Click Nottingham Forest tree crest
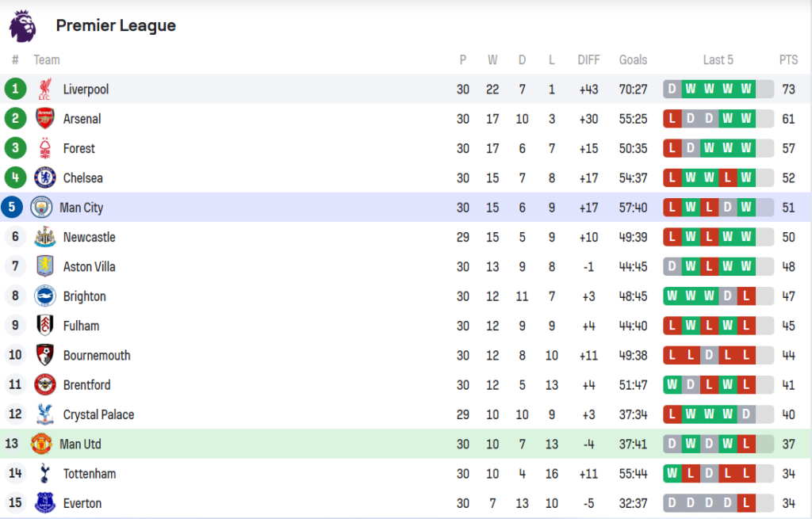Screen dimensions: 812x519 click(45, 148)
